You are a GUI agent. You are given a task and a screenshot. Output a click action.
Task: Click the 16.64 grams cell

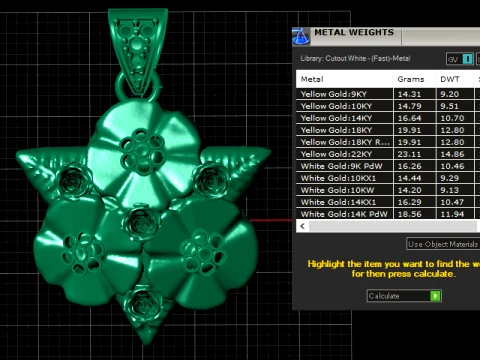[414, 118]
